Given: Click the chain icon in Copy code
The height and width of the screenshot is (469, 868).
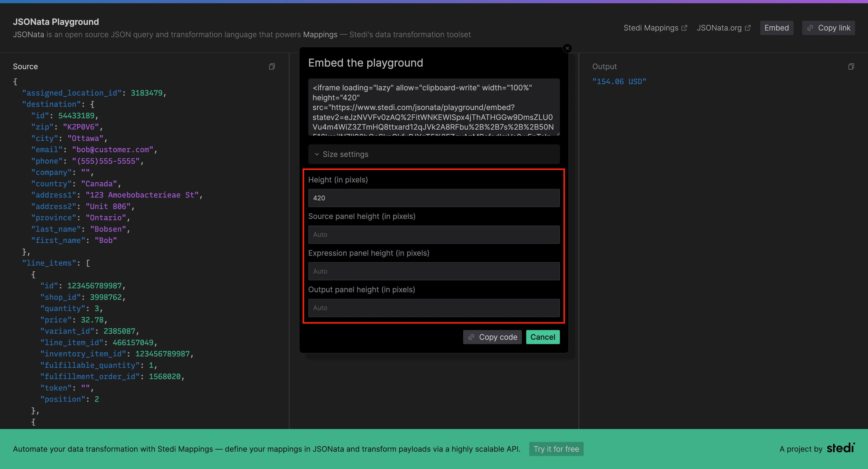Looking at the screenshot, I should (471, 337).
